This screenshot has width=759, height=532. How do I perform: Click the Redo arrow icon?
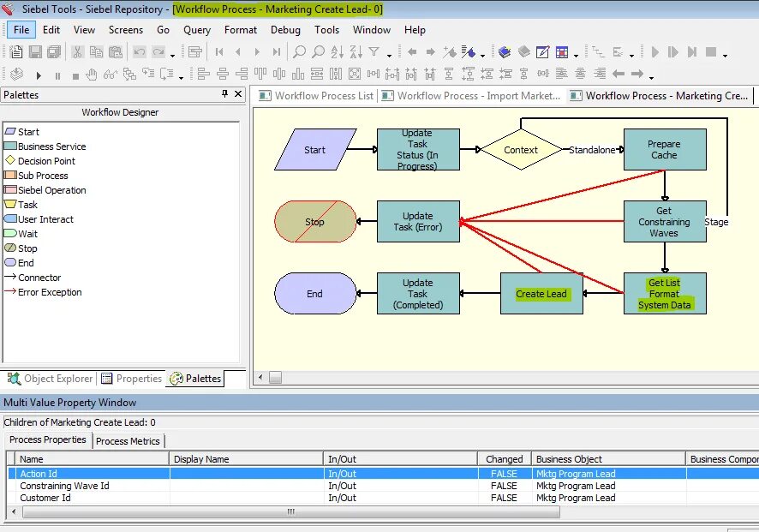point(158,51)
